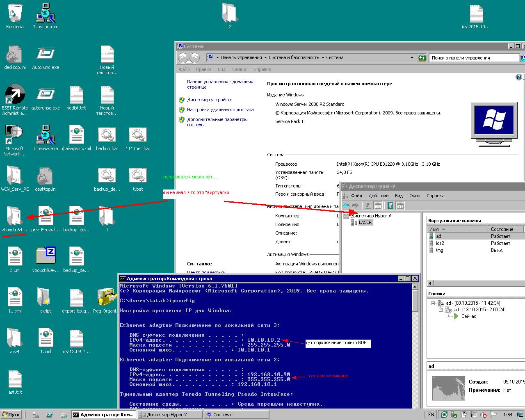The width and height of the screenshot is (525, 420).
Task: Click the Up one level toolbar icon
Action: coord(368,205)
